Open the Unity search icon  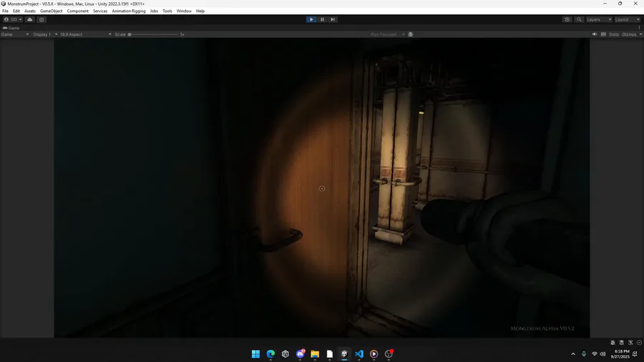coord(579,19)
